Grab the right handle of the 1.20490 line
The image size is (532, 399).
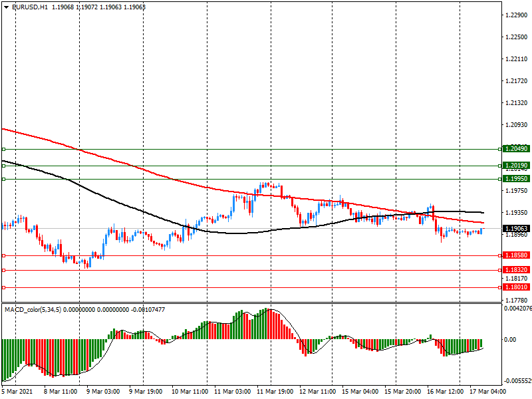[x=500, y=149]
